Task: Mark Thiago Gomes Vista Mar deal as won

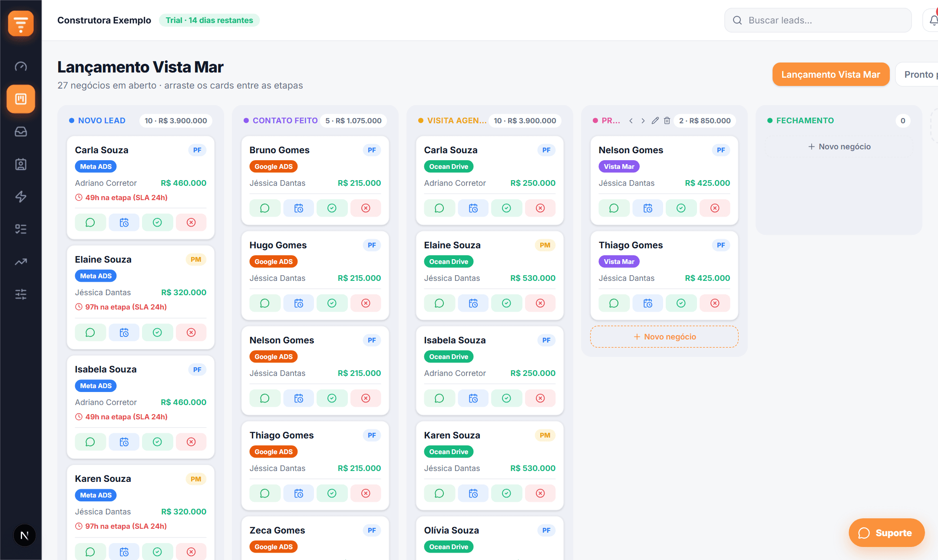Action: (x=681, y=303)
